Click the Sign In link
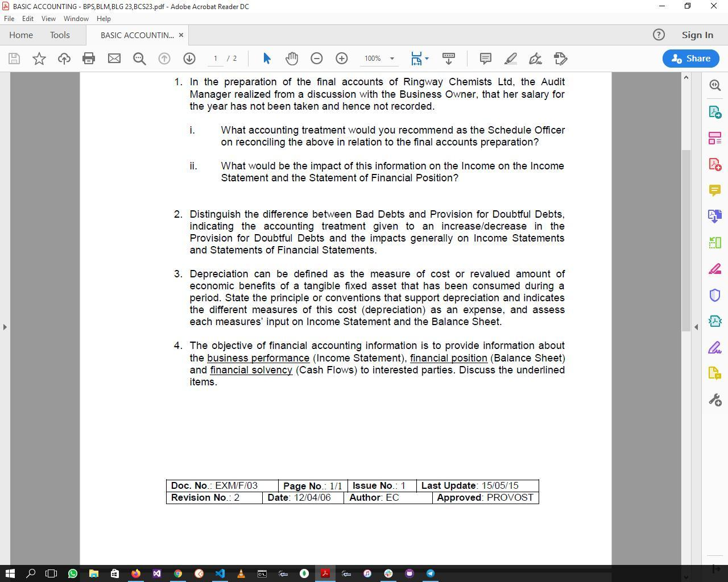The width and height of the screenshot is (728, 582). (697, 35)
